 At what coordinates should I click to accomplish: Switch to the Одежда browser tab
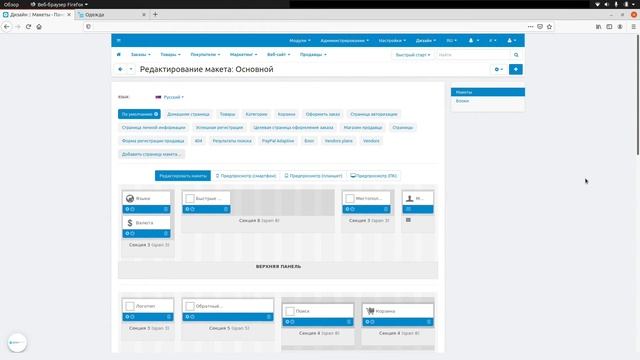(110, 15)
